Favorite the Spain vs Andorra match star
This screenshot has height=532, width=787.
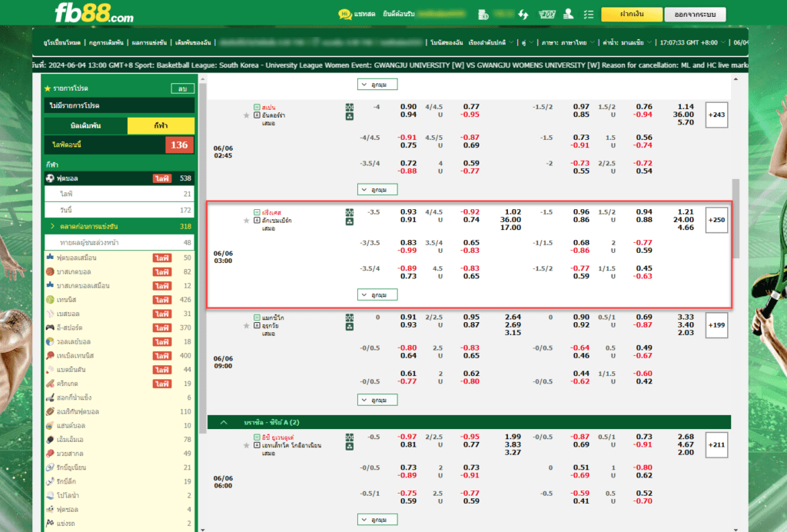247,115
